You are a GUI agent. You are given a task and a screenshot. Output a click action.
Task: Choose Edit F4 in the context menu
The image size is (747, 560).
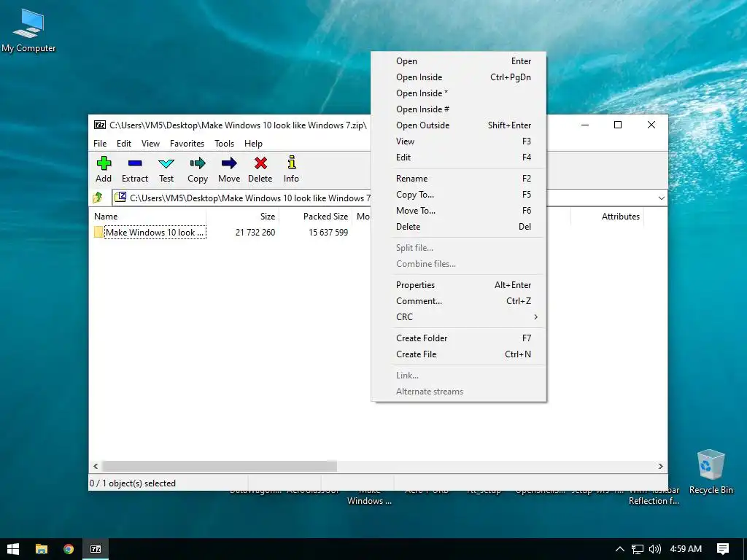click(458, 157)
